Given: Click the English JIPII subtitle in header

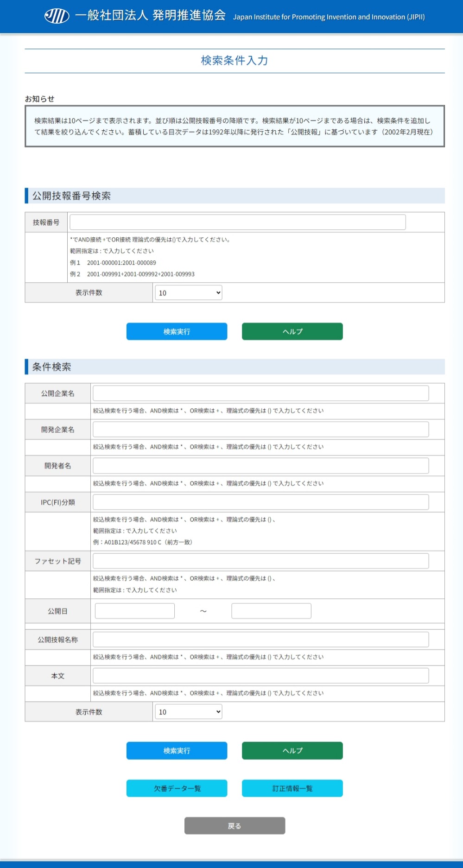Looking at the screenshot, I should [329, 17].
